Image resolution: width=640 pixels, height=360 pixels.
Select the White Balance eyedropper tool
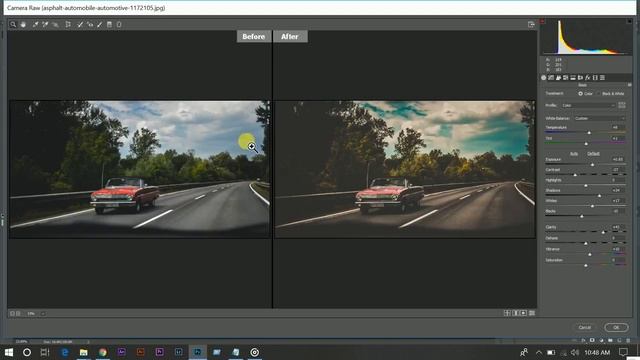tap(35, 24)
